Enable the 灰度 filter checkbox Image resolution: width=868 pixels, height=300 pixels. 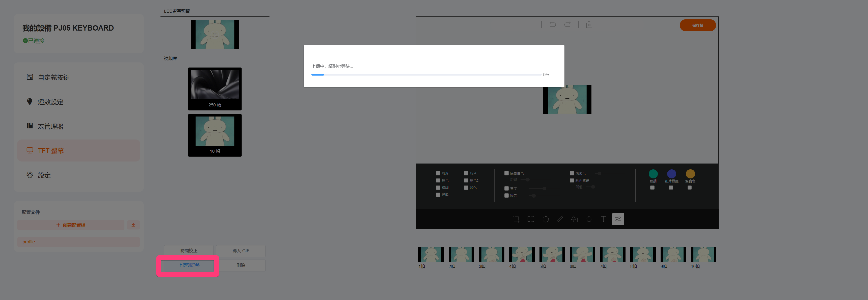tap(438, 173)
